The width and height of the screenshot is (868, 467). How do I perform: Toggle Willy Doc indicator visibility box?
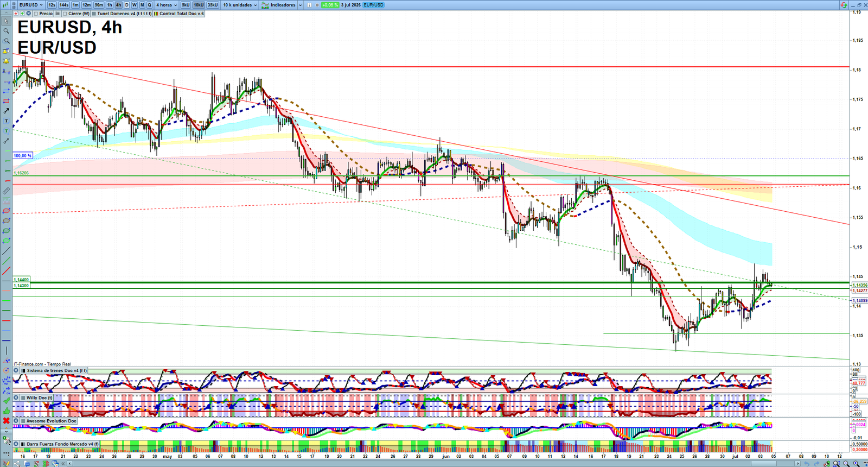coord(24,397)
